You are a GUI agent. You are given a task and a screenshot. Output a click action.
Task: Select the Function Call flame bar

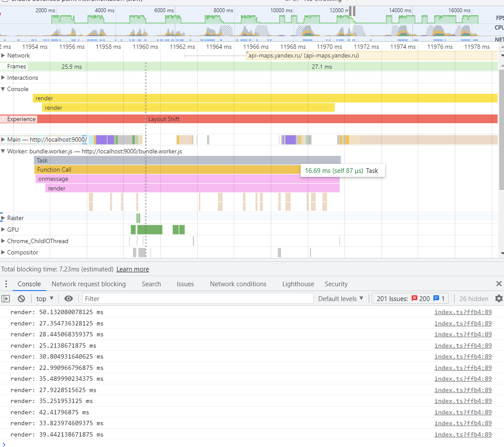pyautogui.click(x=167, y=169)
